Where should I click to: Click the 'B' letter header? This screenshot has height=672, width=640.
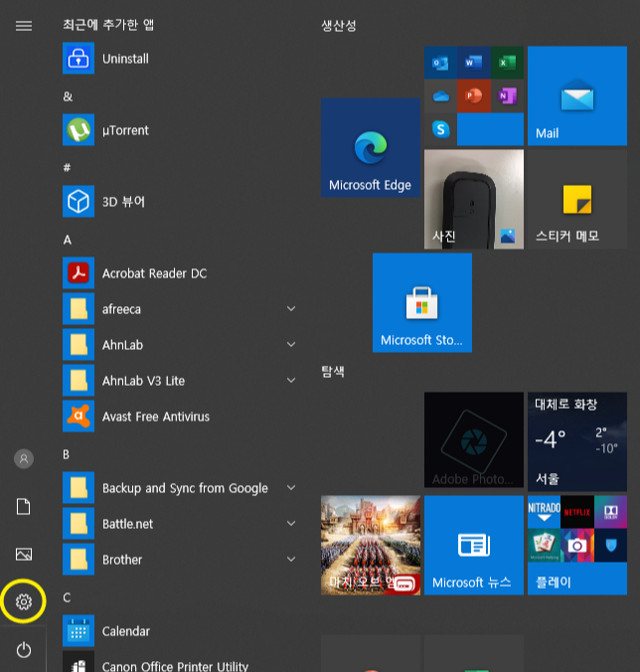point(67,454)
